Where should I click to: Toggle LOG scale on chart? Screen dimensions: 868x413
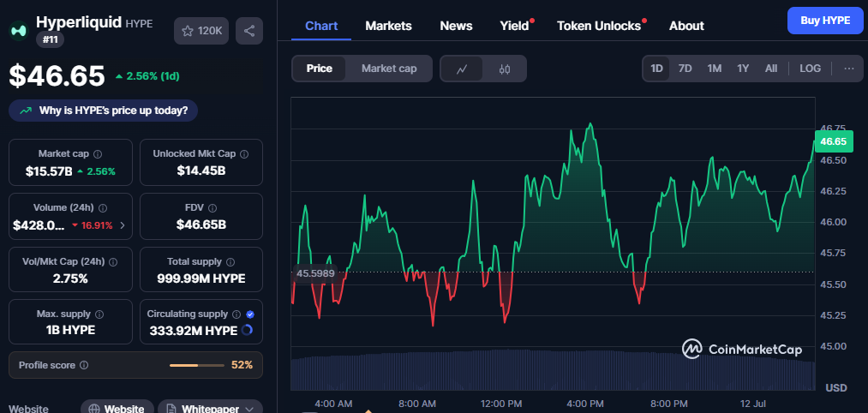[x=810, y=69]
